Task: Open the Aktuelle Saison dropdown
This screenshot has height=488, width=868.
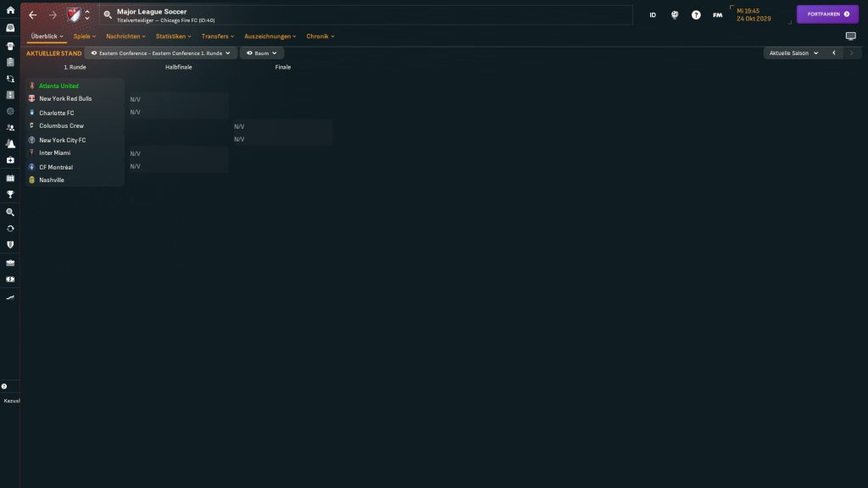Action: [793, 53]
